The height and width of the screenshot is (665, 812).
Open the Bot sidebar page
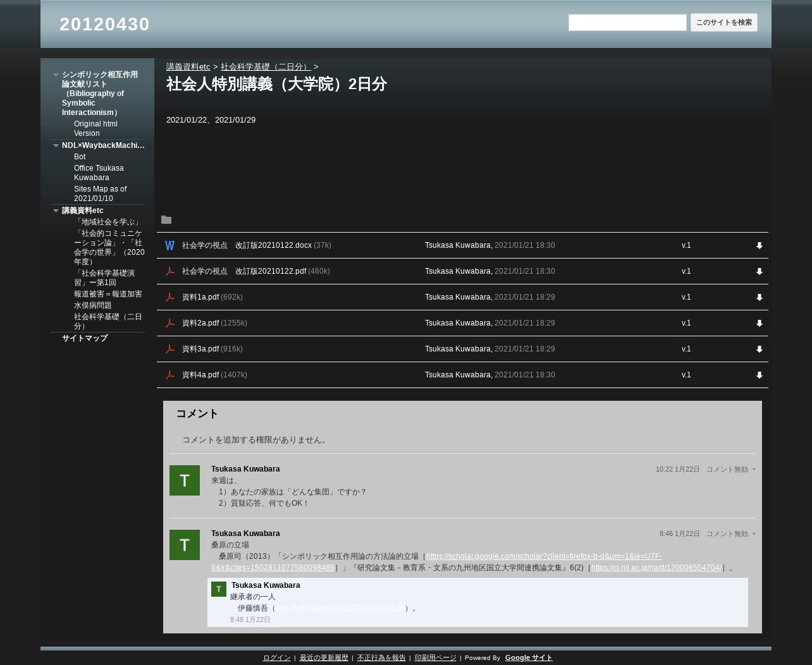pyautogui.click(x=80, y=157)
